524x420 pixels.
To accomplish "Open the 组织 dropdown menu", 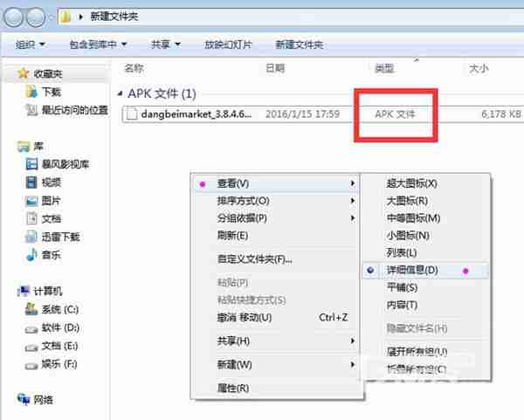I will (x=30, y=45).
